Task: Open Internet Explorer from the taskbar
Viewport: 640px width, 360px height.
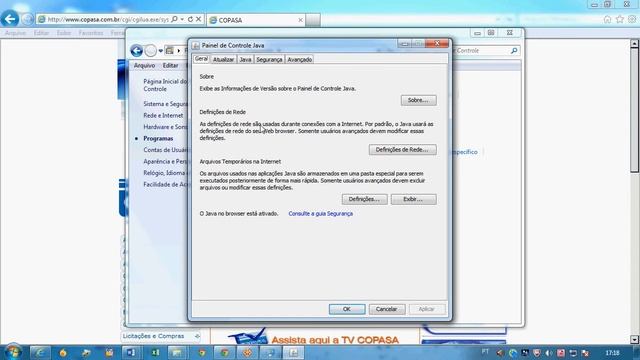Action: pos(40,353)
